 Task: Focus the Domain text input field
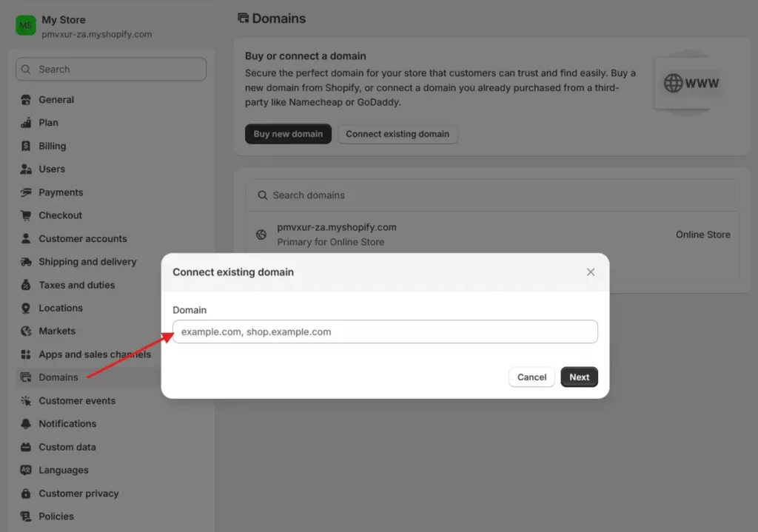click(x=385, y=331)
